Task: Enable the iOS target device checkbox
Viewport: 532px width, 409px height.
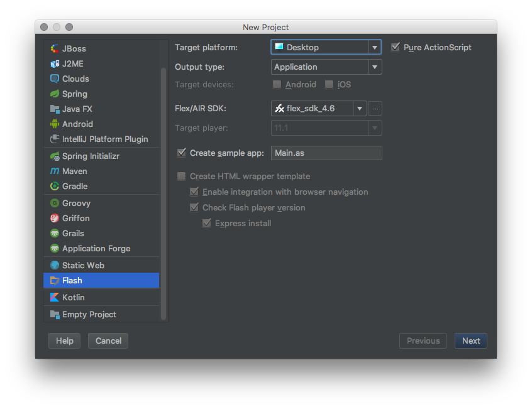Action: (329, 84)
